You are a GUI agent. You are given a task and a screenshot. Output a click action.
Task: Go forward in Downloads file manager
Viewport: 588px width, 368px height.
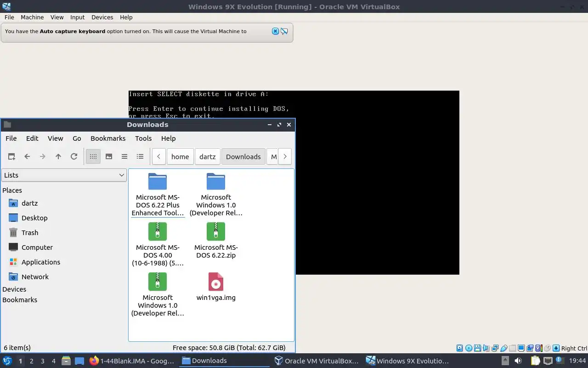[43, 156]
